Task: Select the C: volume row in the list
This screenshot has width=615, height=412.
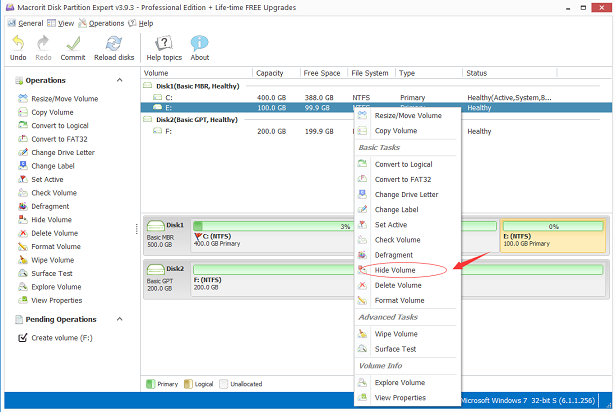Action: (x=376, y=98)
